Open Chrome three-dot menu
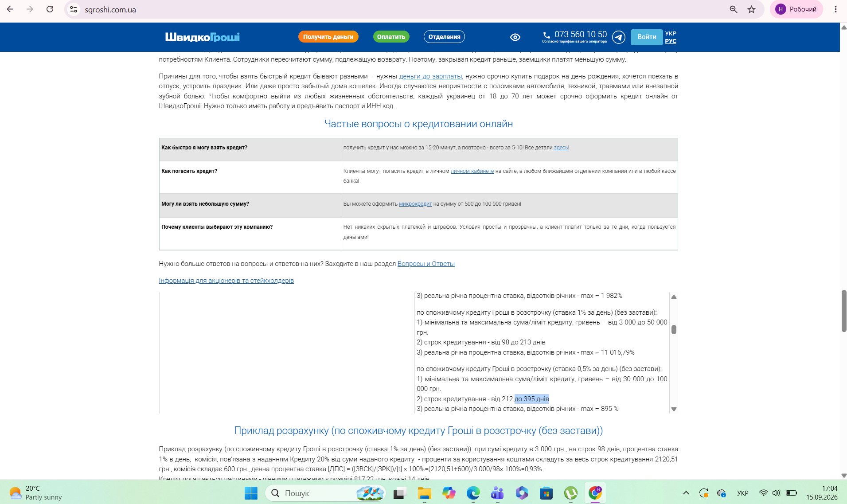 pyautogui.click(x=835, y=9)
